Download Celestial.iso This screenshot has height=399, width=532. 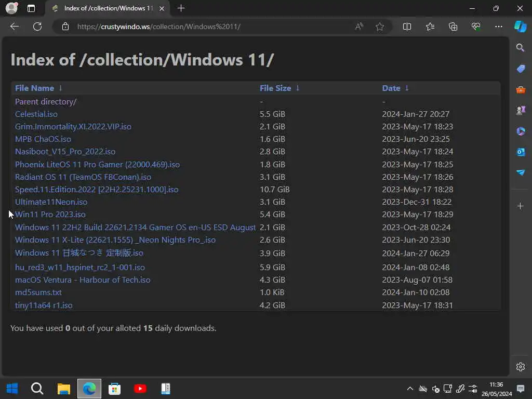(x=36, y=114)
